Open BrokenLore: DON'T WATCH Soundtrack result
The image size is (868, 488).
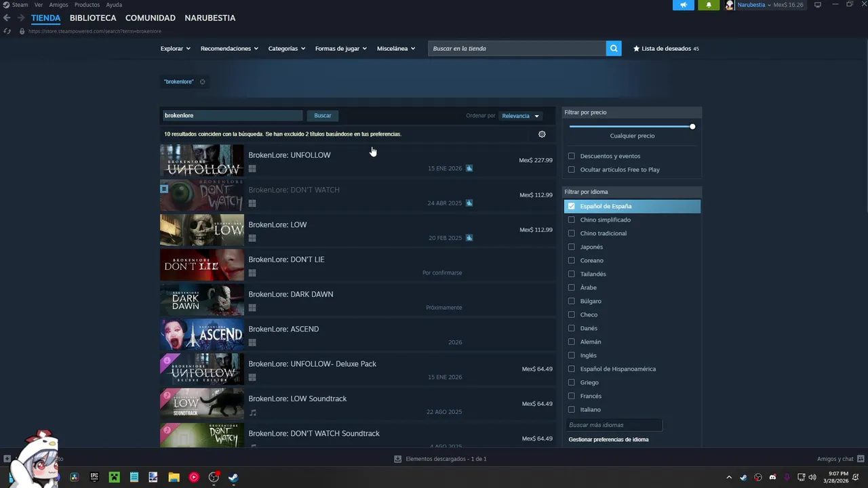[358, 434]
